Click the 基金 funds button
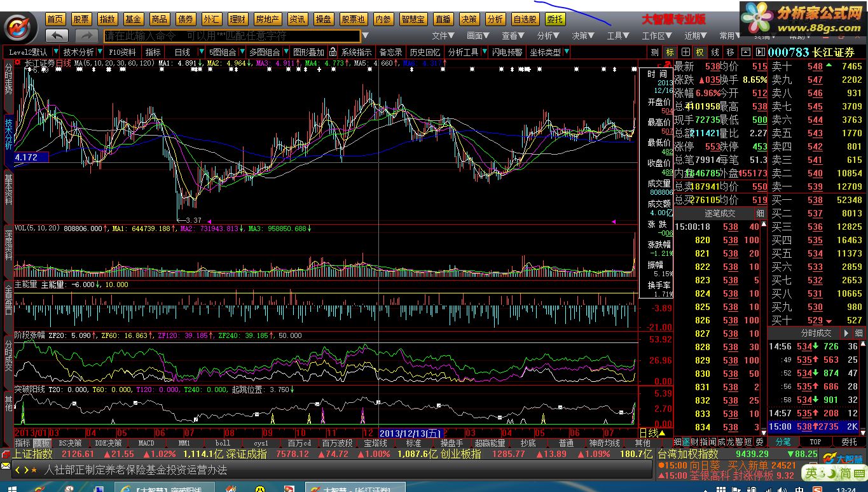868x492 pixels. click(x=133, y=20)
